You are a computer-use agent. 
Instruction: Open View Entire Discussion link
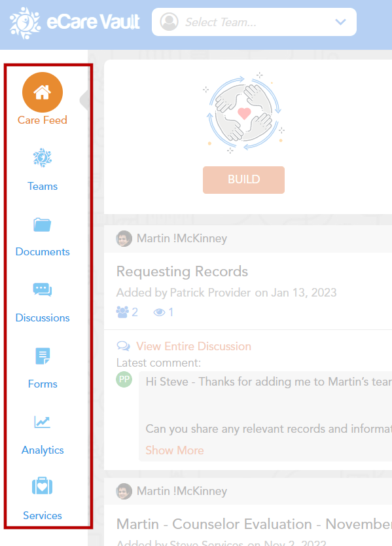[194, 346]
